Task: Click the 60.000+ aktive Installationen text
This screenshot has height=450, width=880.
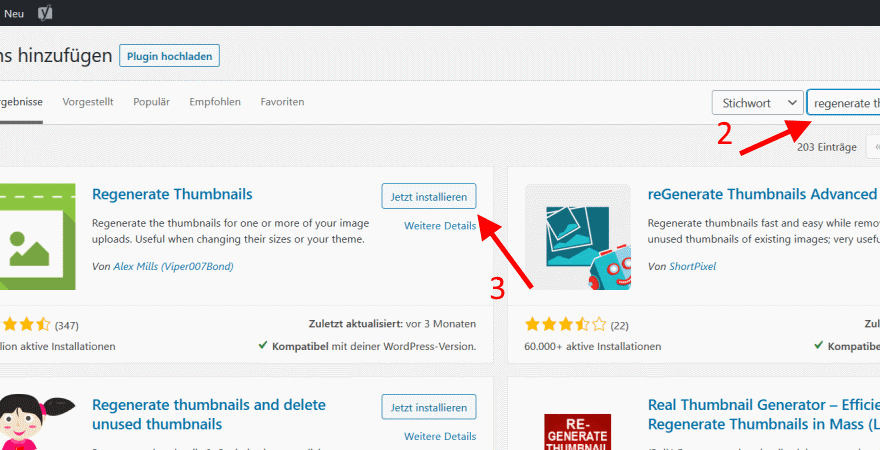Action: point(593,346)
